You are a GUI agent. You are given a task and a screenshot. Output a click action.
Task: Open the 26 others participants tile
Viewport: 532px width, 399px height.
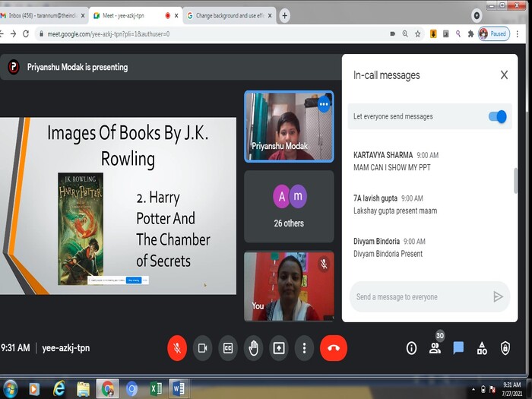click(x=289, y=207)
